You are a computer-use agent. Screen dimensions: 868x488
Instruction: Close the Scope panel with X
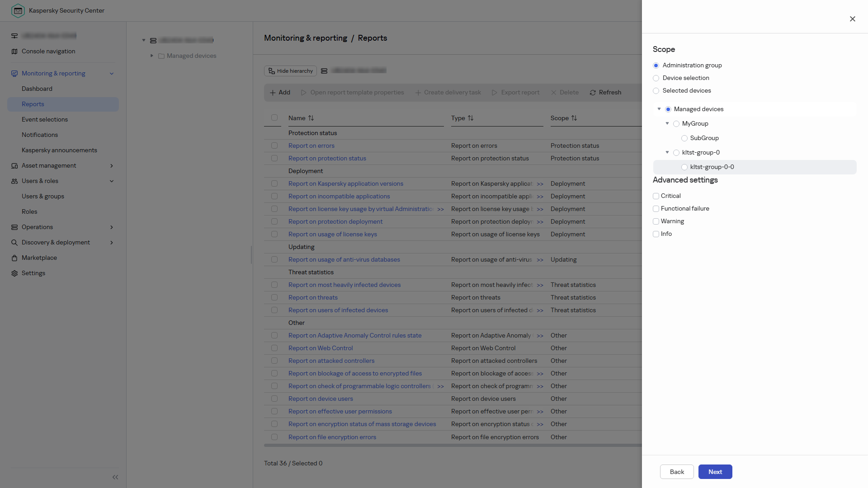click(x=853, y=19)
